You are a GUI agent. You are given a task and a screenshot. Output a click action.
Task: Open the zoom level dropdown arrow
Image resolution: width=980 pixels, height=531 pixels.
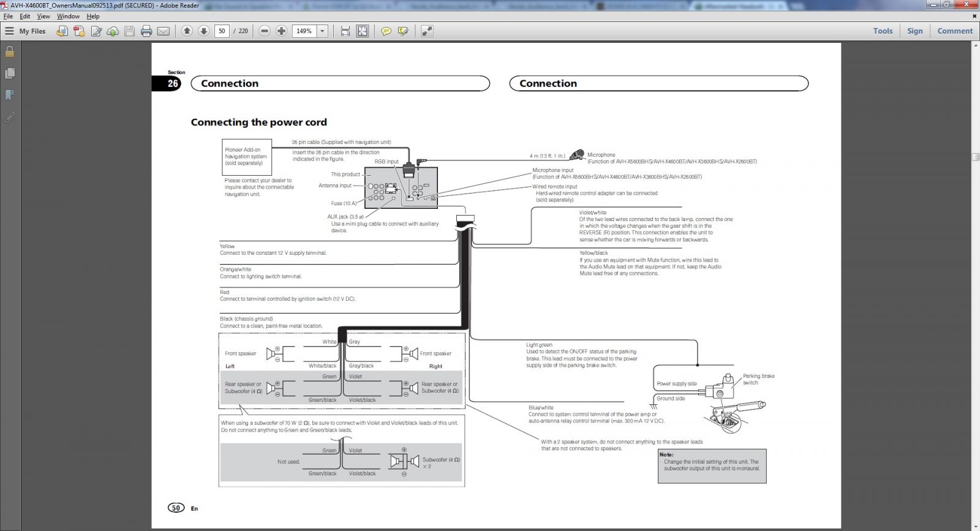coord(323,31)
